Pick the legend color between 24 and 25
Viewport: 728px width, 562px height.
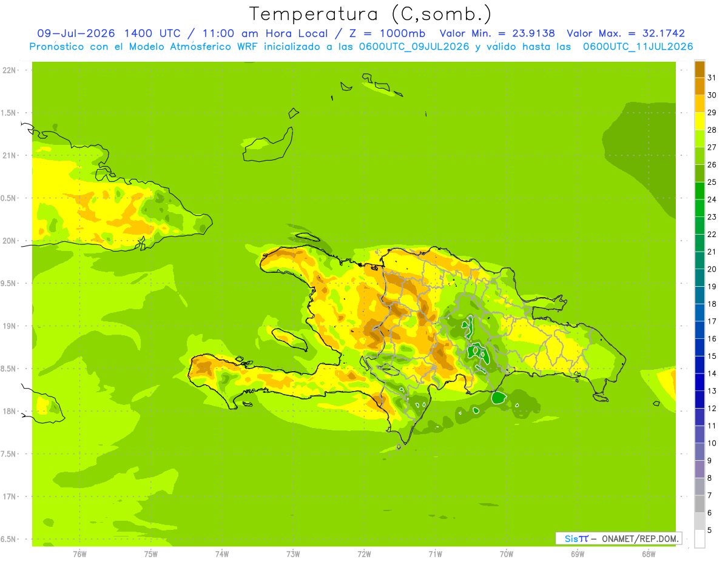[699, 190]
